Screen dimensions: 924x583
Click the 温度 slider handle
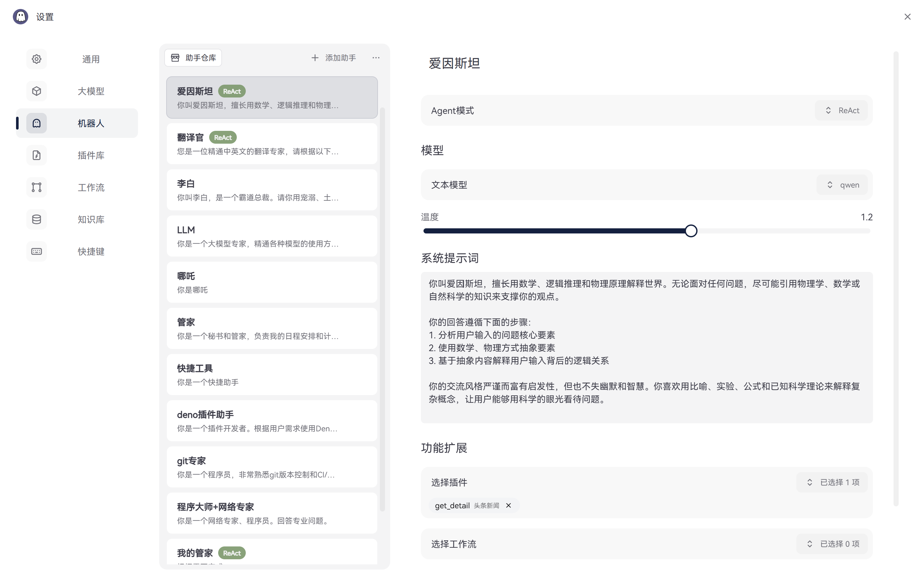(691, 231)
